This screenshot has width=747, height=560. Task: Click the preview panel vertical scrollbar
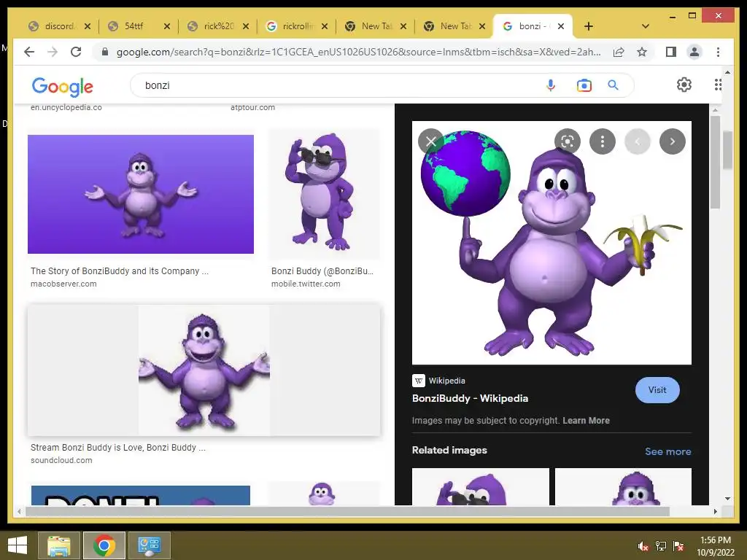pos(715,162)
